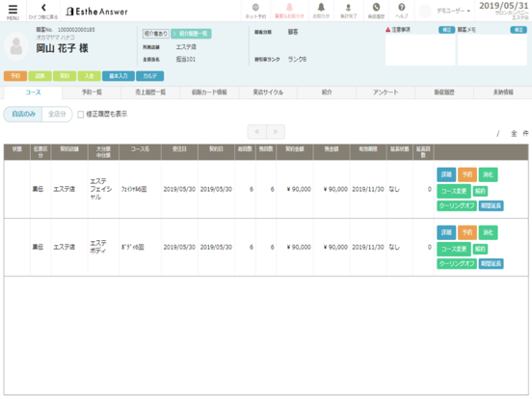Click the orange 予約 button below customer name
The width and height of the screenshot is (532, 399).
(15, 76)
